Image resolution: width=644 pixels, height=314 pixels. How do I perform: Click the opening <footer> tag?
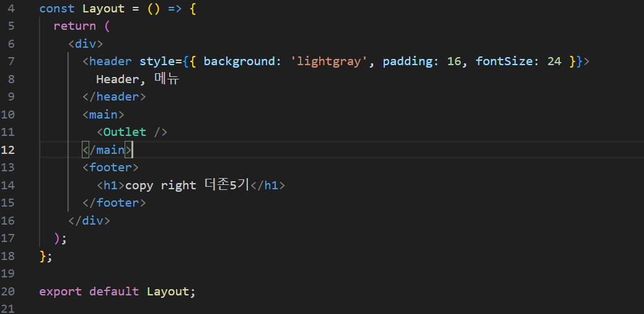coord(110,168)
